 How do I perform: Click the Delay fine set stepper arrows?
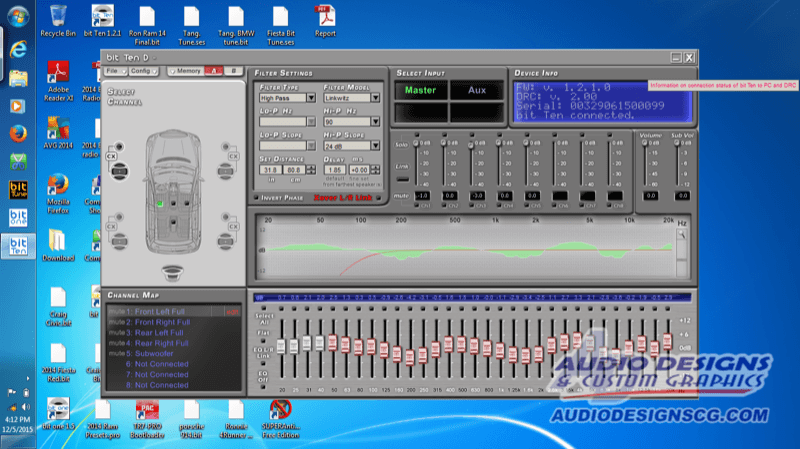tap(376, 169)
